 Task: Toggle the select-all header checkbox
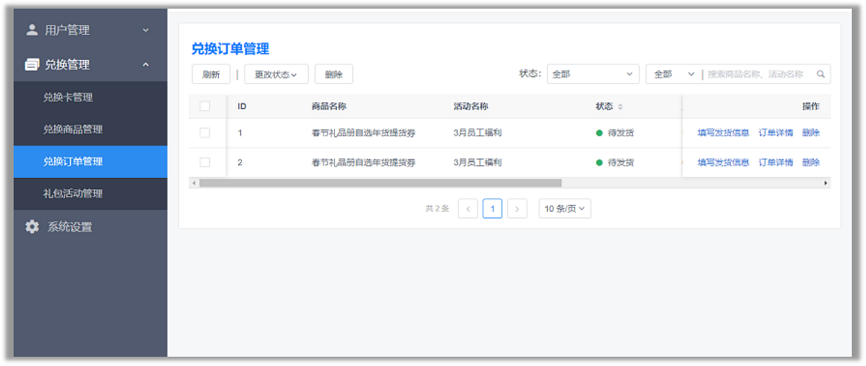pos(205,106)
